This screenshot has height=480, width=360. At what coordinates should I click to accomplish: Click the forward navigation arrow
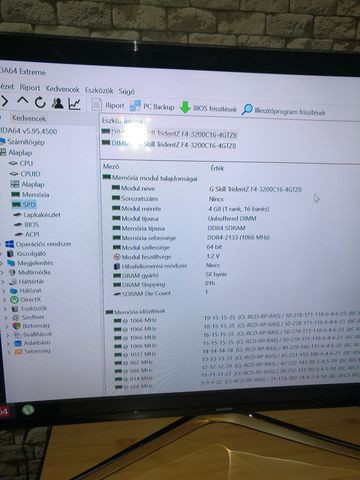click(x=4, y=101)
